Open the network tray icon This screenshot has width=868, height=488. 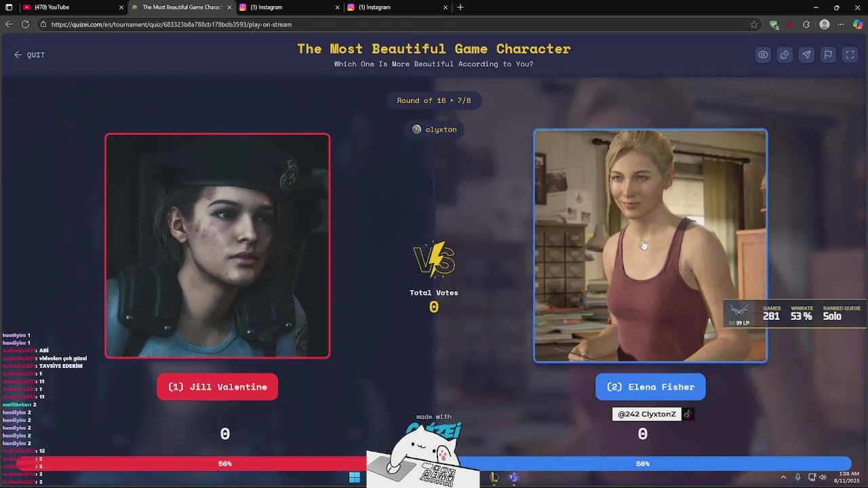[812, 477]
